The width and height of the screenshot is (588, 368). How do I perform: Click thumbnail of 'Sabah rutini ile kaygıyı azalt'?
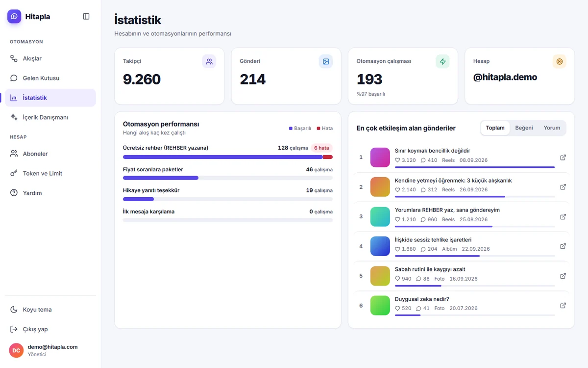pyautogui.click(x=380, y=276)
